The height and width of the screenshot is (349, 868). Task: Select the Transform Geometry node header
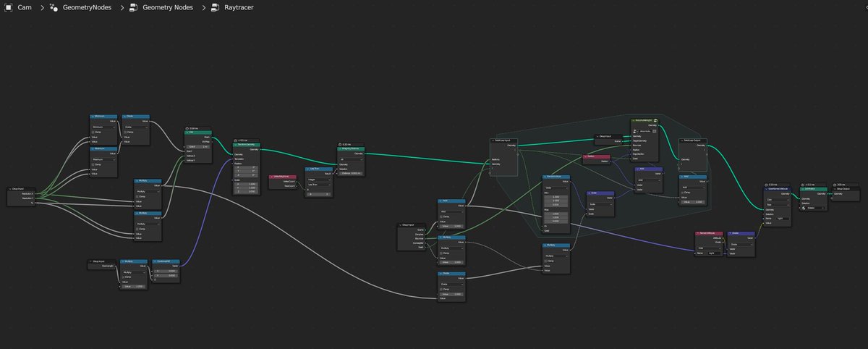(x=247, y=144)
